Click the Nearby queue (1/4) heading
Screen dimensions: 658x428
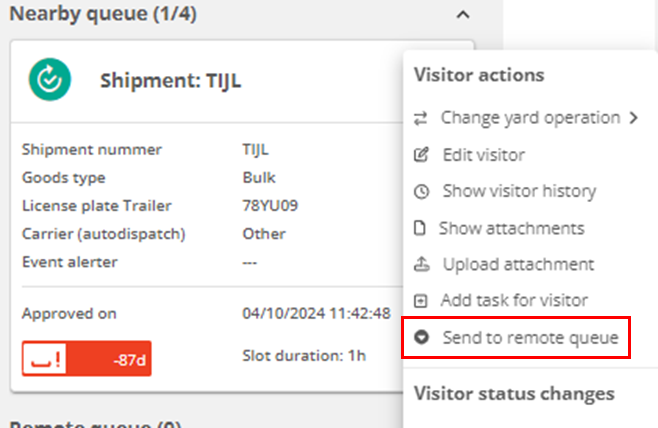point(103,14)
